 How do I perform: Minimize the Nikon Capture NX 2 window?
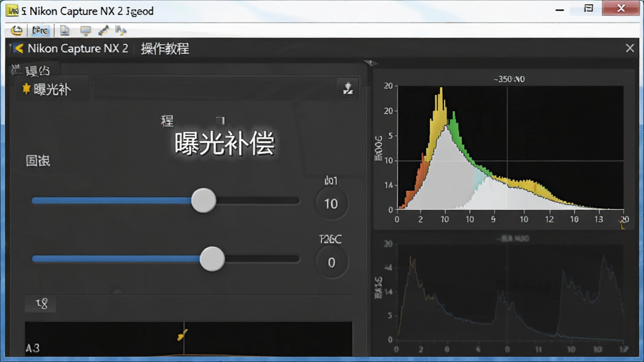(559, 10)
